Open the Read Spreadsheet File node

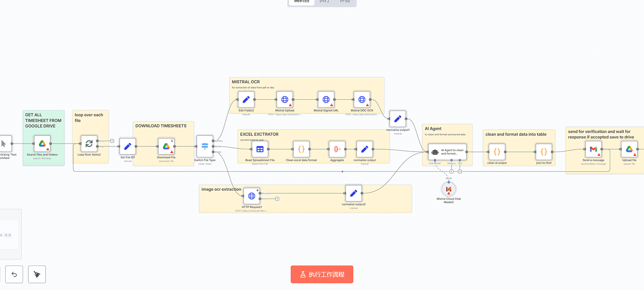[x=260, y=149]
